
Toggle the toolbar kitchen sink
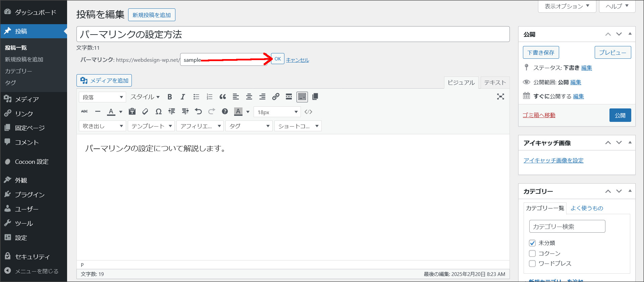(x=302, y=97)
